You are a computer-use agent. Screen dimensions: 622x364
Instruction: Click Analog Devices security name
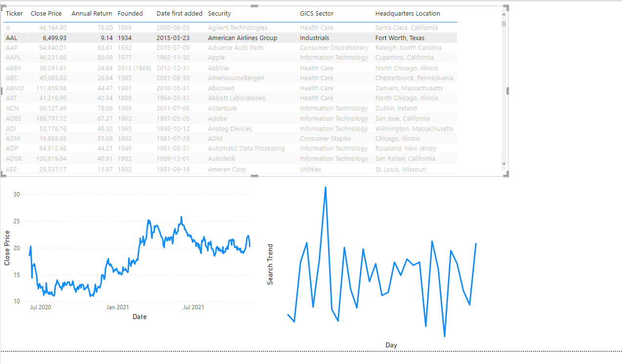pos(230,129)
